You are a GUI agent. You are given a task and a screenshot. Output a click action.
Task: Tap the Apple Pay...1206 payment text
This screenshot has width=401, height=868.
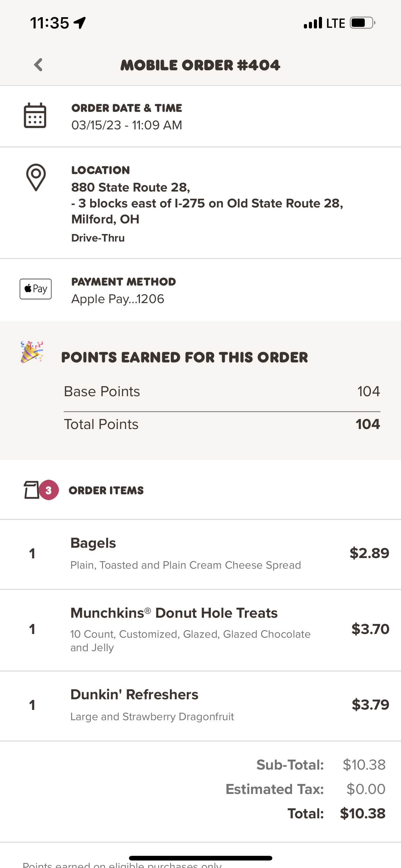[118, 299]
